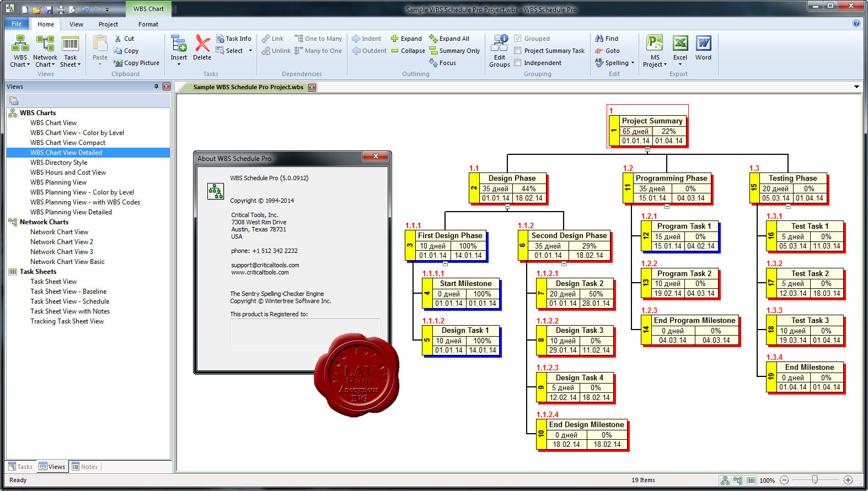868x491 pixels.
Task: Switch to the Format ribbon tab
Action: 148,24
